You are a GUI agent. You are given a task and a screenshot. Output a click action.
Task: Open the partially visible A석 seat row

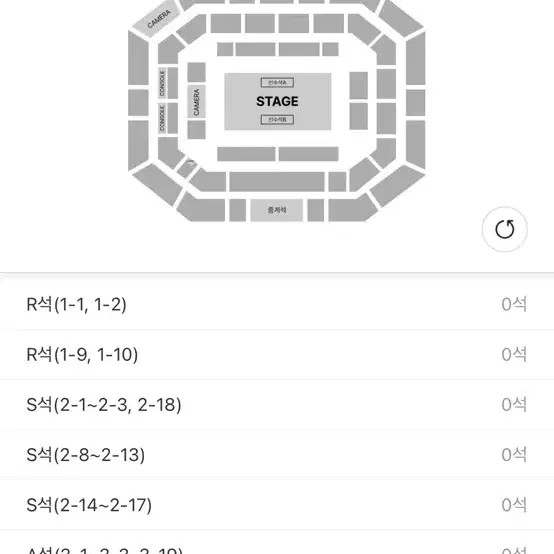pyautogui.click(x=277, y=543)
